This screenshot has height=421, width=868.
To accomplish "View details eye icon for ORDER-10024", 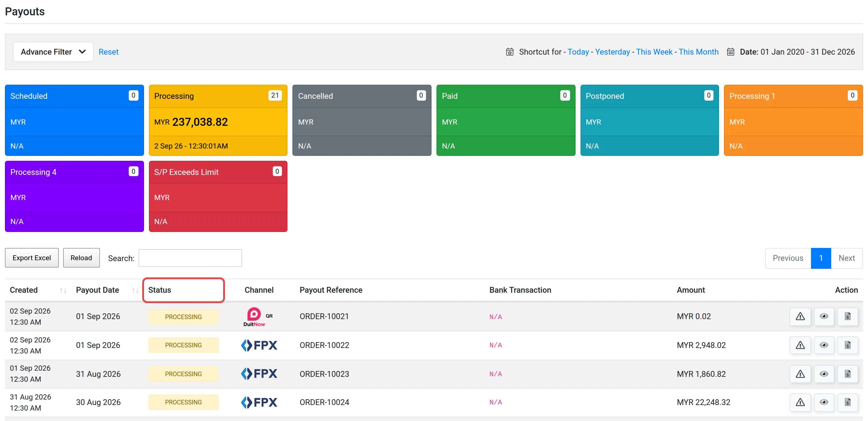I will click(x=824, y=402).
